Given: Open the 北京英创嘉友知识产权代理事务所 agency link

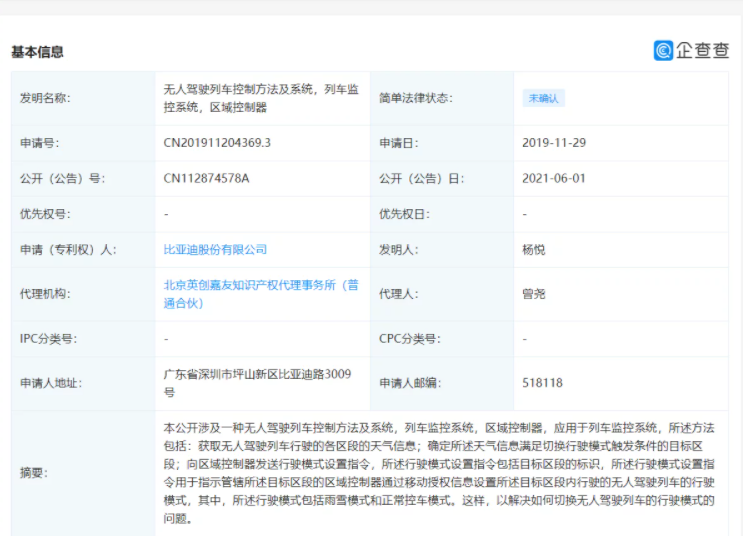Looking at the screenshot, I should coord(260,285).
